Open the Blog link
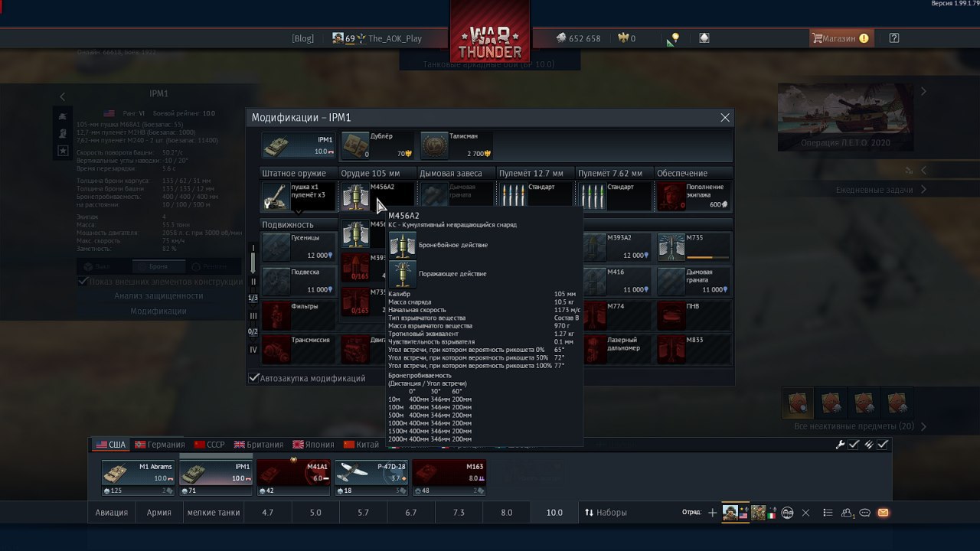 point(302,38)
